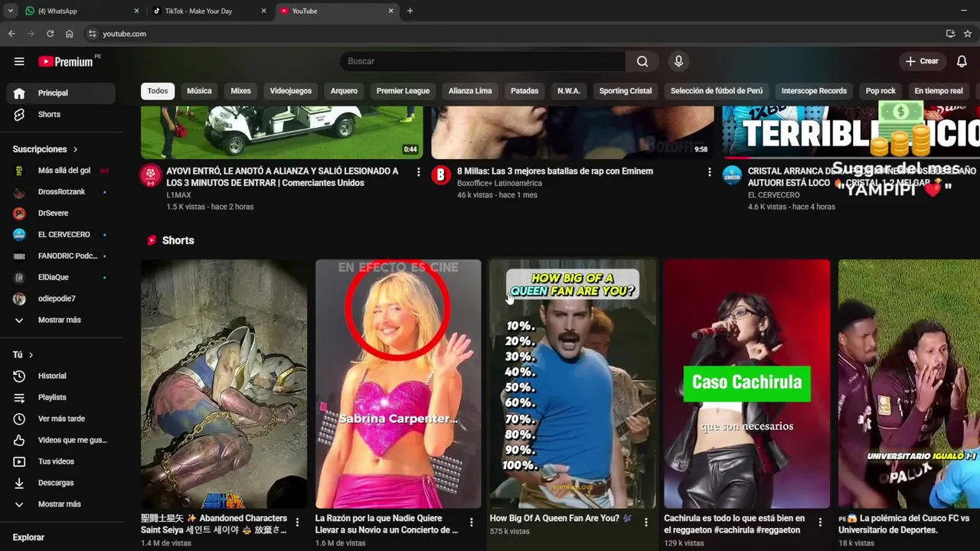Expand Mostrar más under subscriptions
Image resolution: width=980 pixels, height=551 pixels.
pyautogui.click(x=61, y=320)
